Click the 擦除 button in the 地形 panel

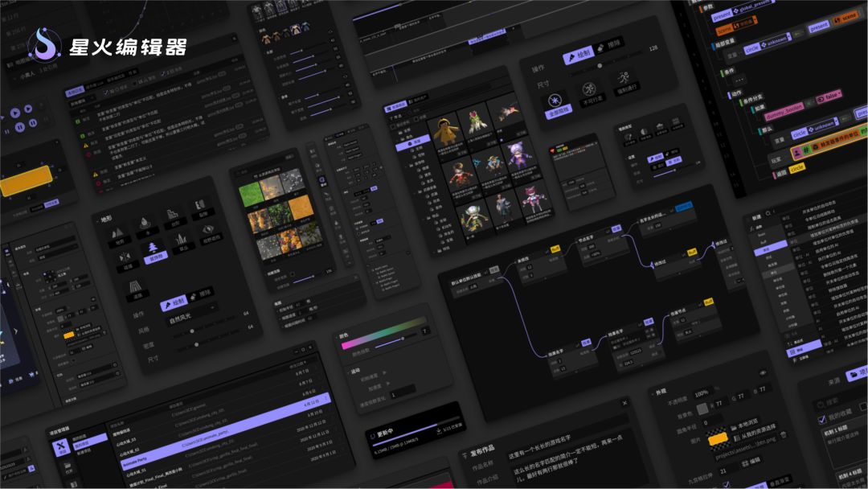[x=200, y=294]
